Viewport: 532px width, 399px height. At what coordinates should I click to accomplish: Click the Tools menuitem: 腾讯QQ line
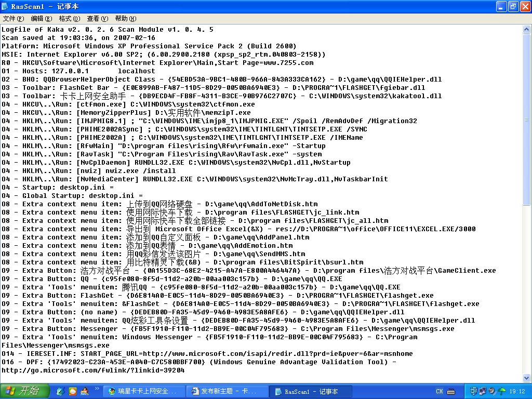(x=201, y=287)
